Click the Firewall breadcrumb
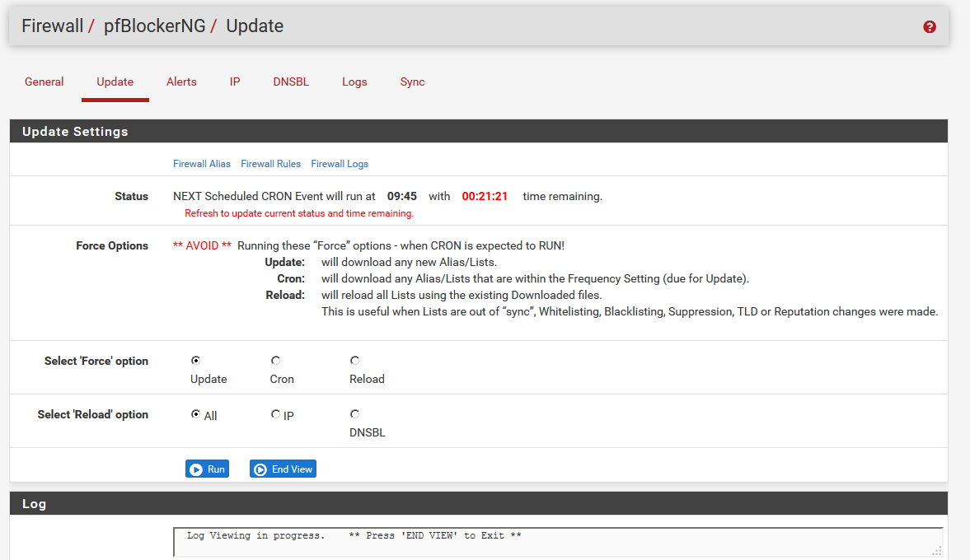970x560 pixels. 52,26
